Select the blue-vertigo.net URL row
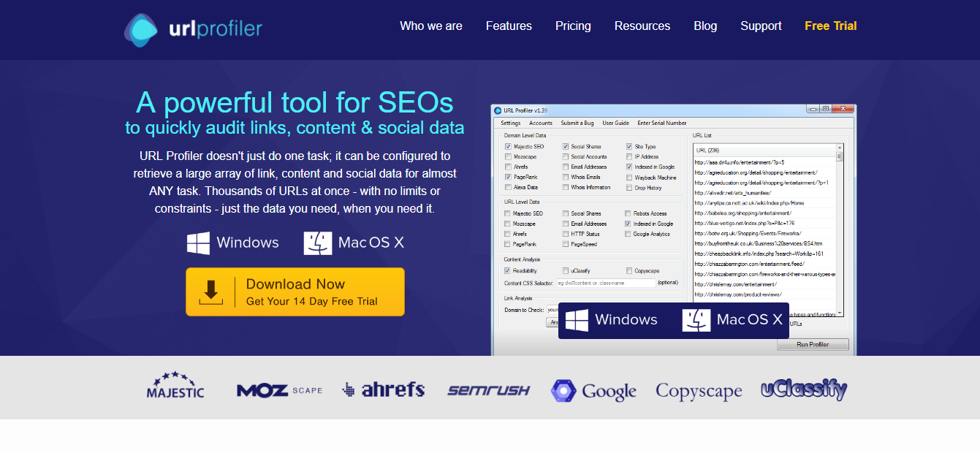The height and width of the screenshot is (453, 980). pyautogui.click(x=764, y=224)
